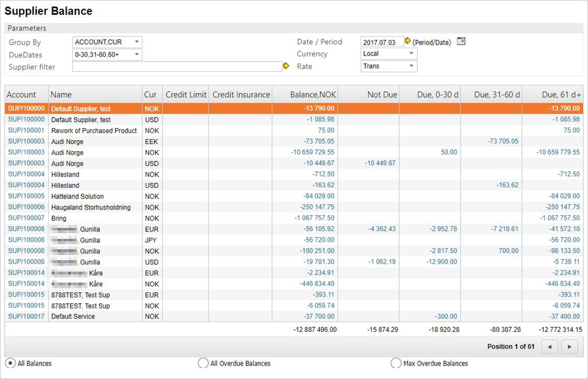
Task: Go to the previous page of results
Action: [x=550, y=347]
